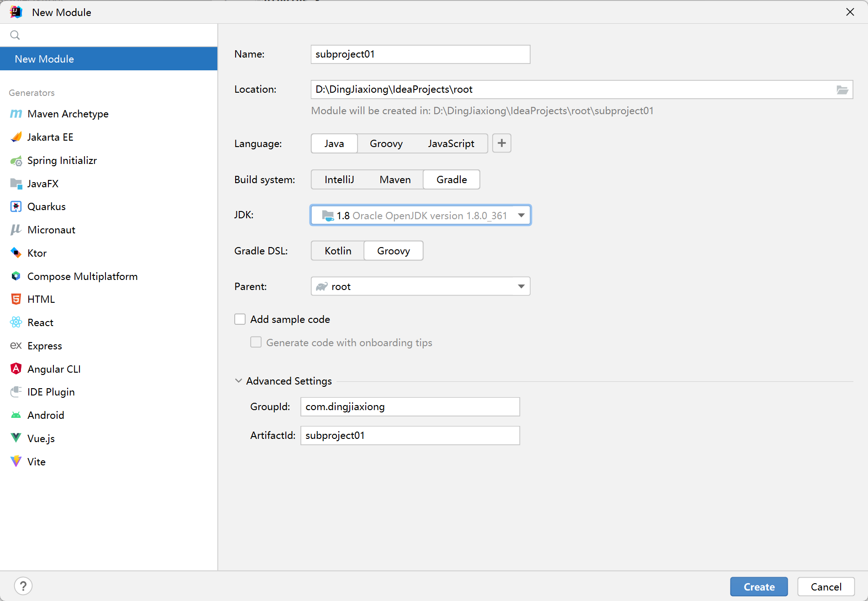Select Groovy as the language

(386, 143)
